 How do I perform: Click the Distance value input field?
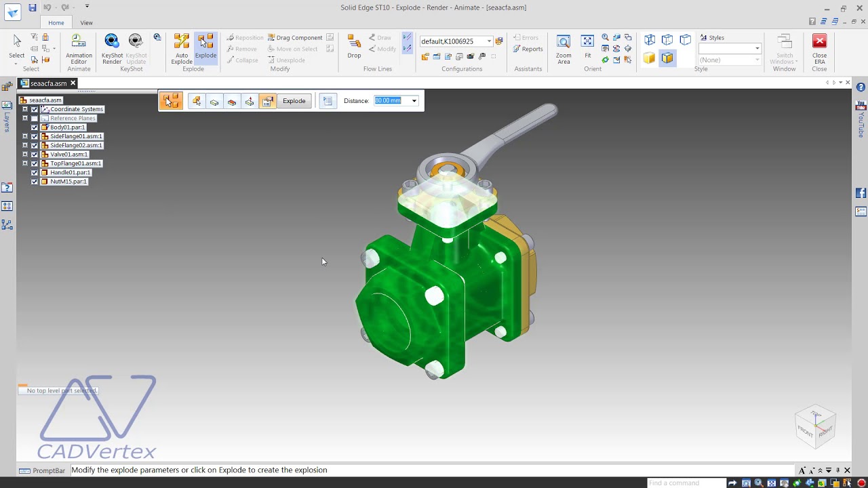point(392,101)
